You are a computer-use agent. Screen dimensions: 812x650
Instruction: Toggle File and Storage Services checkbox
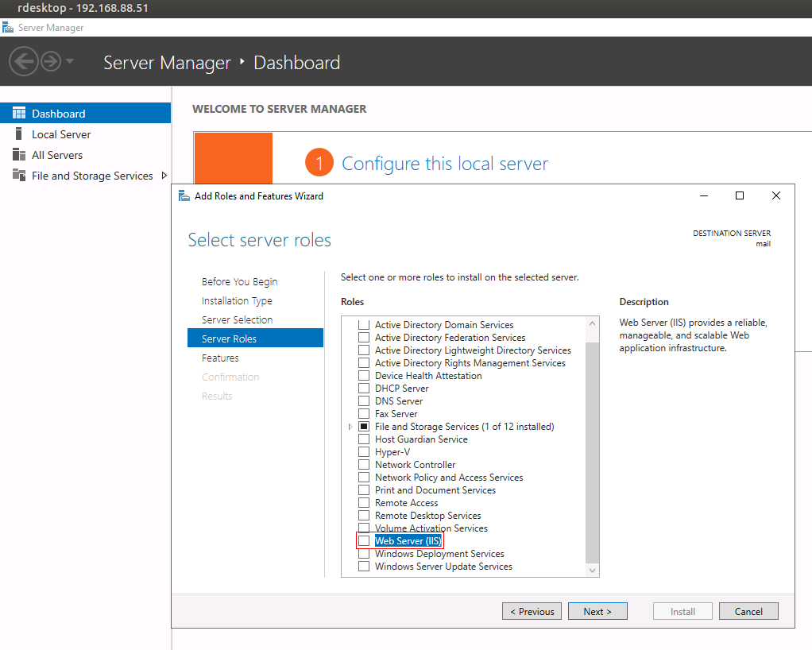click(364, 426)
